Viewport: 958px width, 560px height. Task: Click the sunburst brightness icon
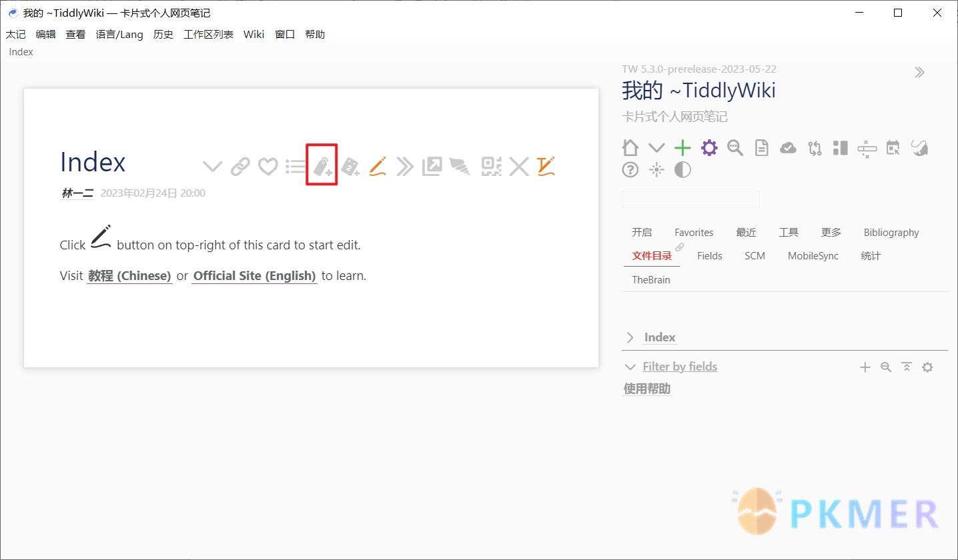click(657, 170)
